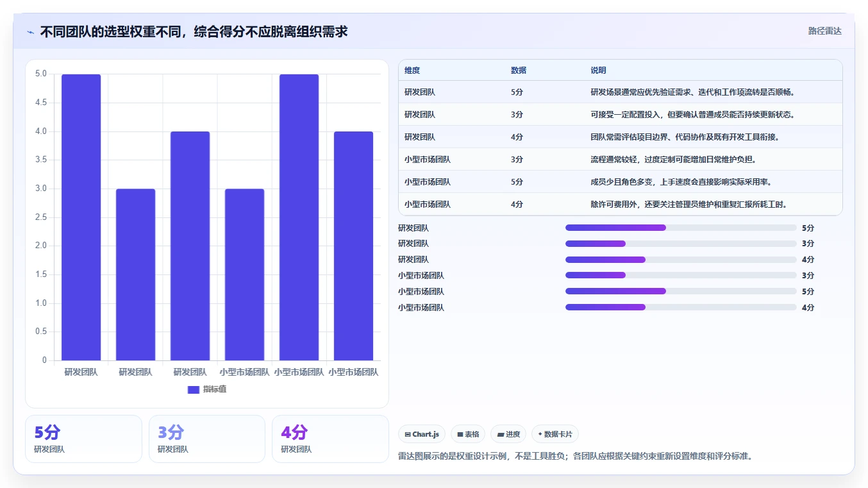The image size is (868, 488).
Task: Click the 小型市场团队 3分 progress bar
Action: click(681, 276)
